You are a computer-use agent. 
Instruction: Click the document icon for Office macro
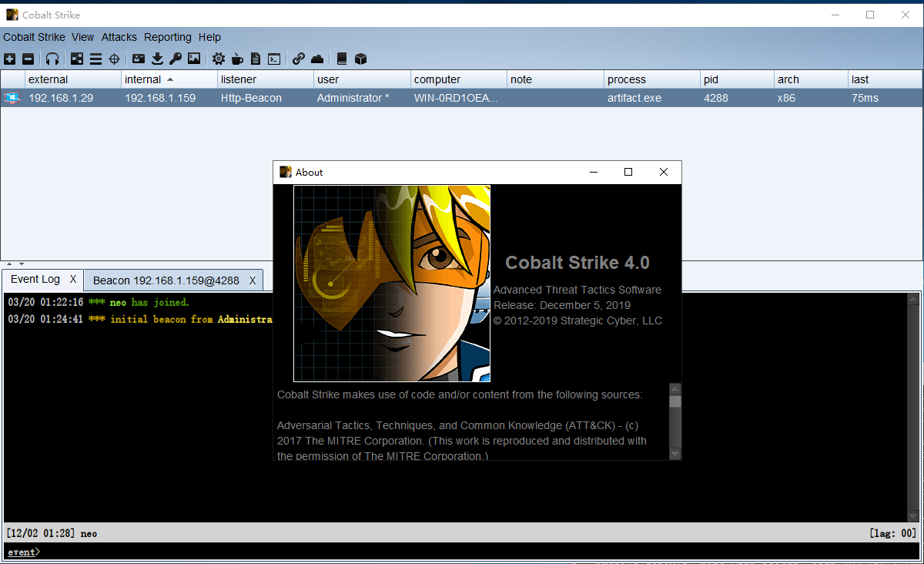point(256,59)
